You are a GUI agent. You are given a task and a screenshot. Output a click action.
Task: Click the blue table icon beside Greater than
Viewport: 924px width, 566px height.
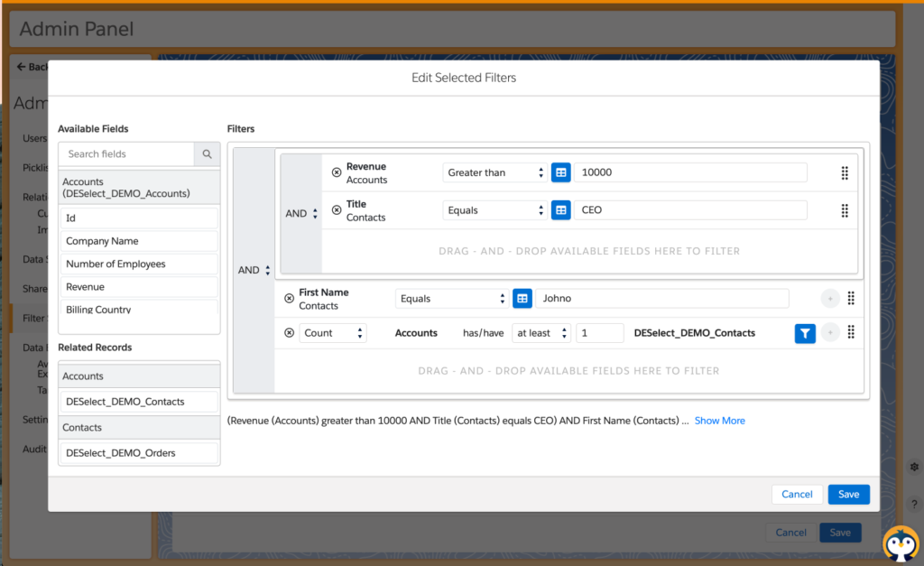[561, 172]
